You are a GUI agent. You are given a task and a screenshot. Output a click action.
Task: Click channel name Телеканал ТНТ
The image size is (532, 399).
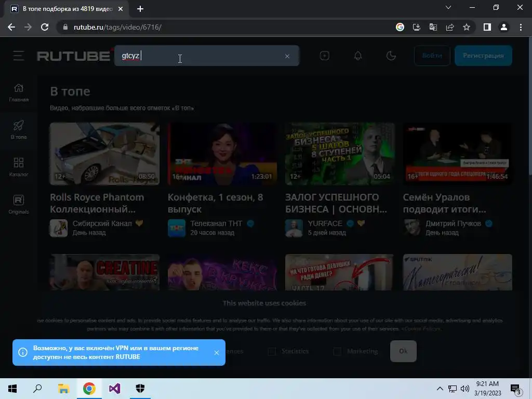[216, 223]
